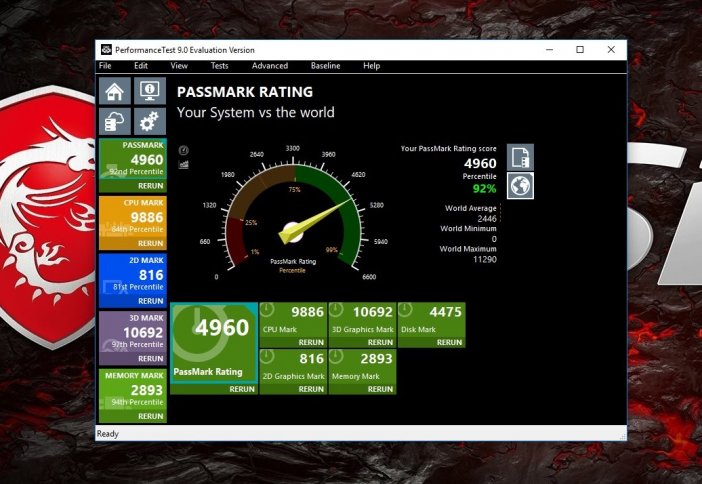Select the sidebar 2D MARK 816 panel
Image resolution: width=702 pixels, height=484 pixels.
tap(133, 274)
